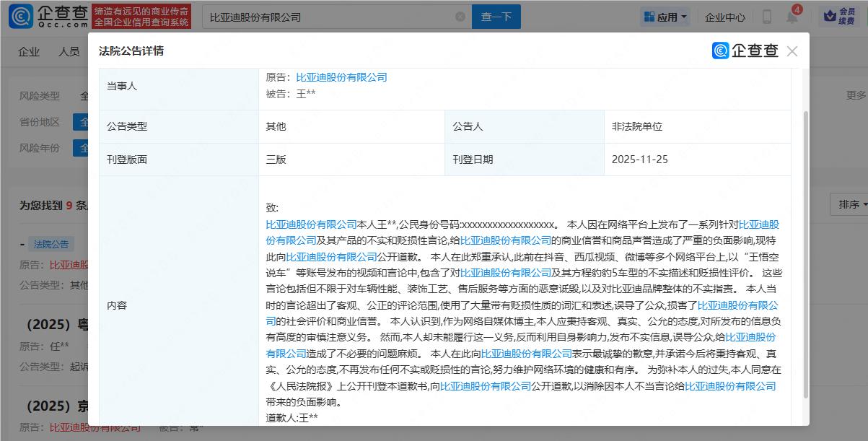Close the 法院公告详情 modal
The width and height of the screenshot is (868, 441).
(x=792, y=51)
